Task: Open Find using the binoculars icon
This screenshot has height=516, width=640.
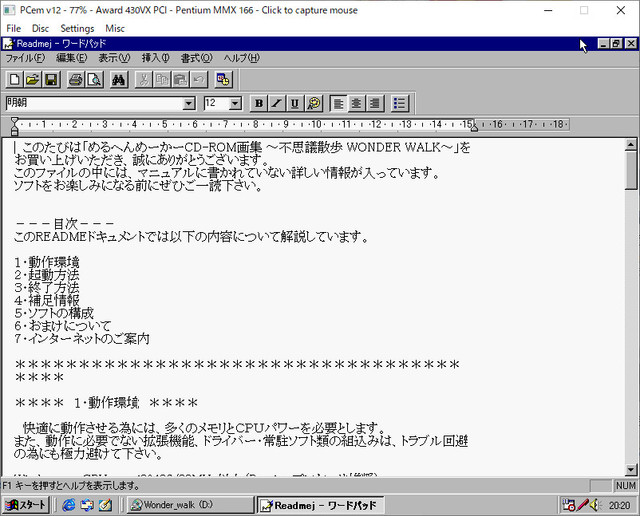Action: coord(119,80)
